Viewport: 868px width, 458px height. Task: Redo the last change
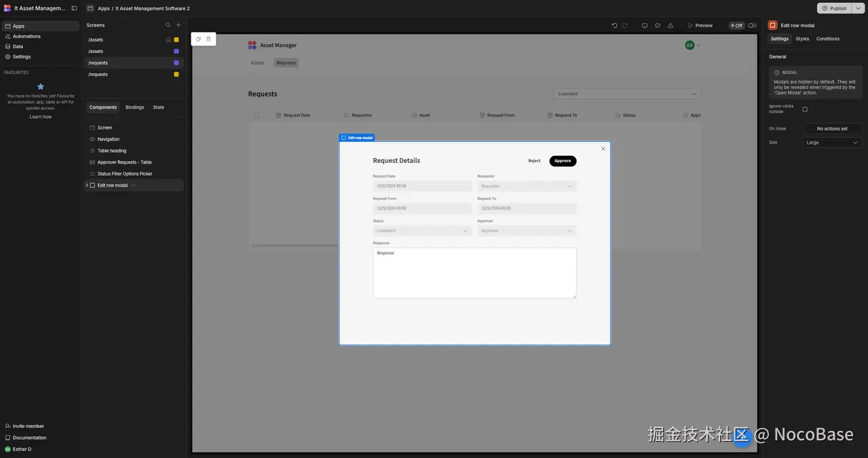coord(625,26)
